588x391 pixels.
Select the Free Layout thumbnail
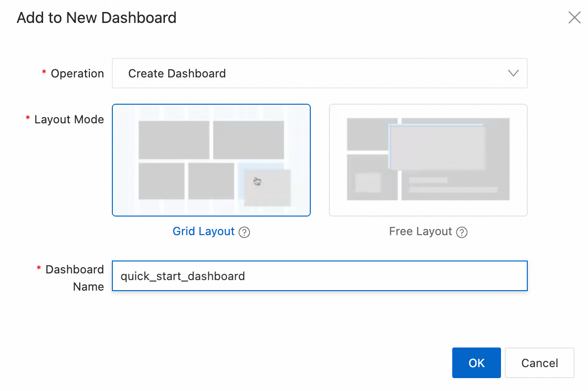(428, 160)
